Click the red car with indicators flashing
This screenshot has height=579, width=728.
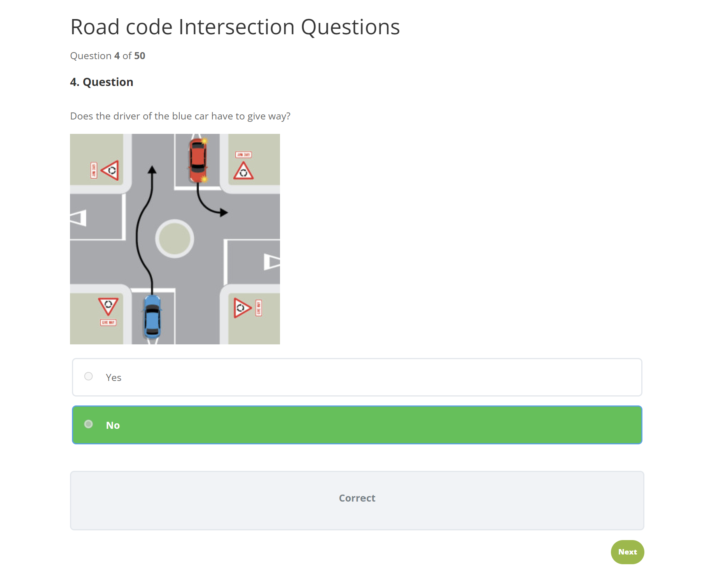click(x=198, y=160)
